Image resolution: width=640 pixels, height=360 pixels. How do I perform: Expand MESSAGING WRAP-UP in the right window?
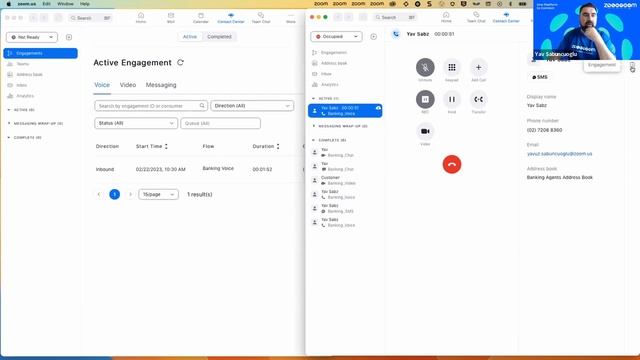pyautogui.click(x=313, y=126)
